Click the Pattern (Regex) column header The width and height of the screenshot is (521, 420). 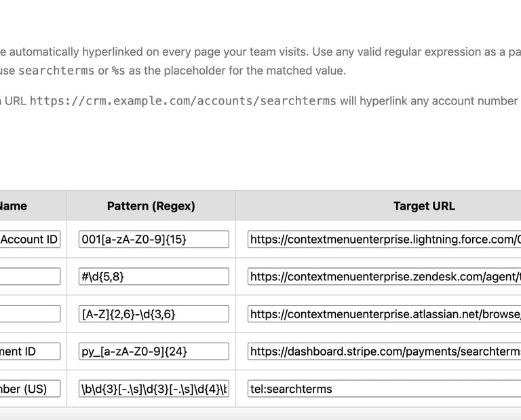[151, 206]
